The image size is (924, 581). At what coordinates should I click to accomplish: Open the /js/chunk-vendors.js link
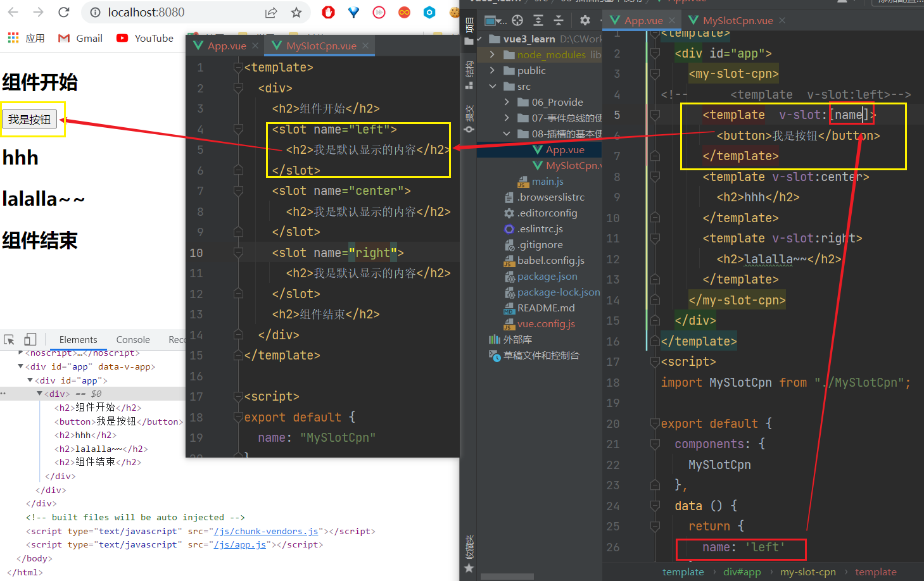266,531
